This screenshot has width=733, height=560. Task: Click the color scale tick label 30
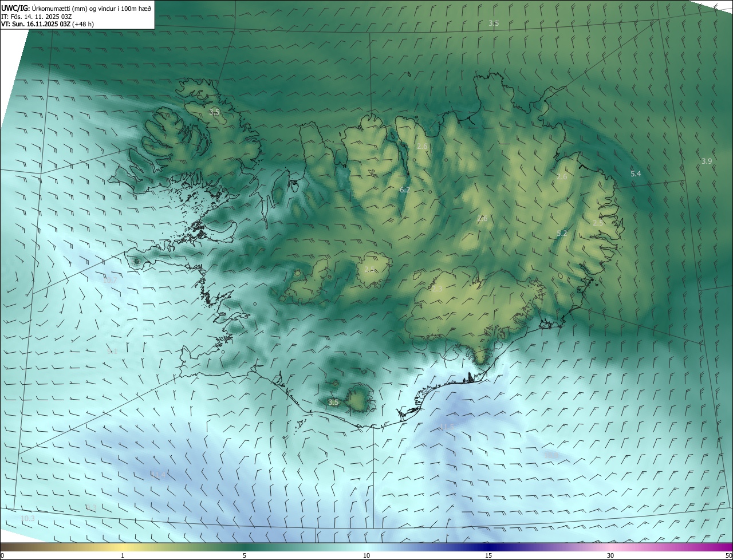[610, 555]
